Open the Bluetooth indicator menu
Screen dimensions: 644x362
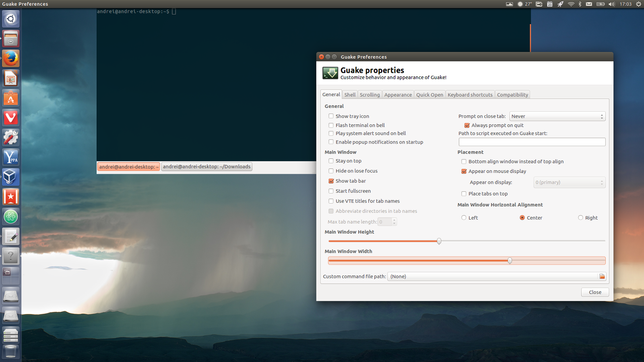(x=580, y=4)
